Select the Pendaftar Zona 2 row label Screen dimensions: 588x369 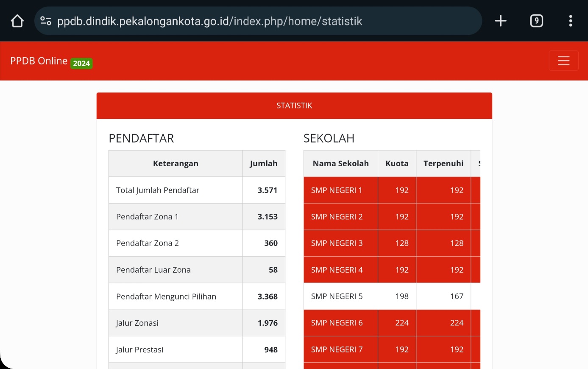(x=148, y=243)
